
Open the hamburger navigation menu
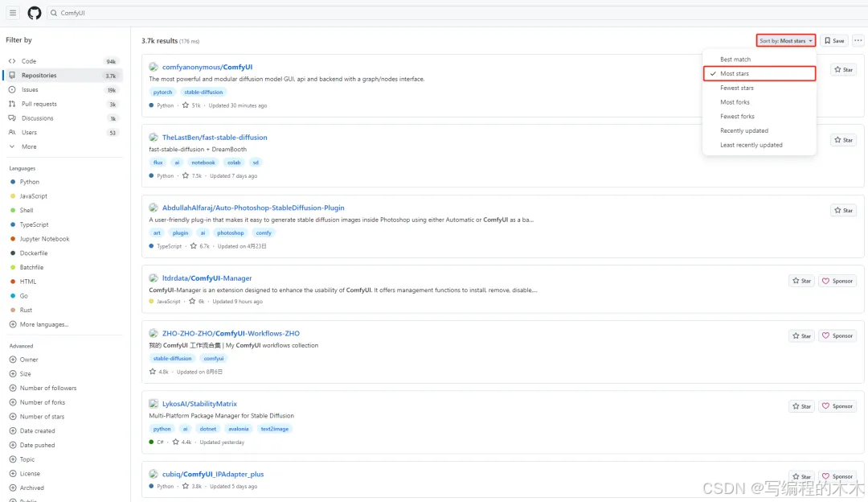coord(13,13)
